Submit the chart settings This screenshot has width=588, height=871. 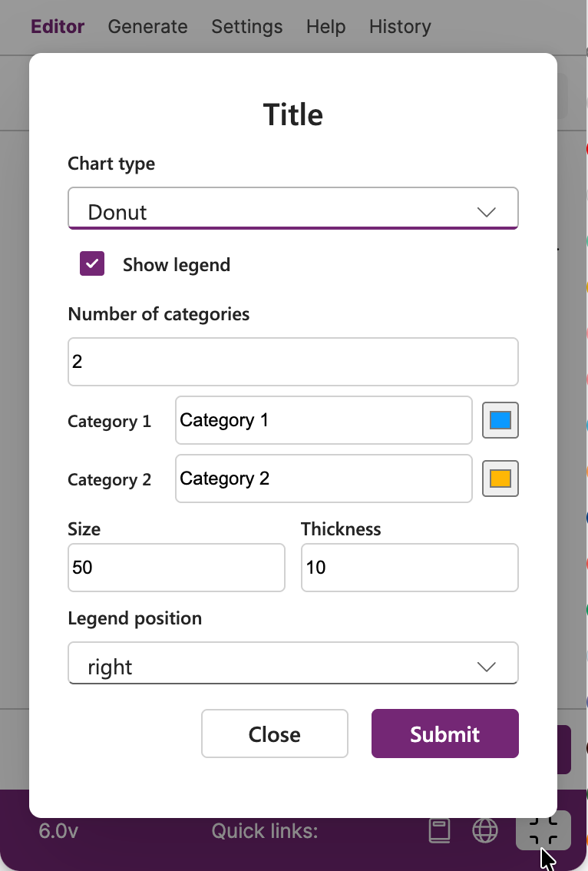[445, 734]
